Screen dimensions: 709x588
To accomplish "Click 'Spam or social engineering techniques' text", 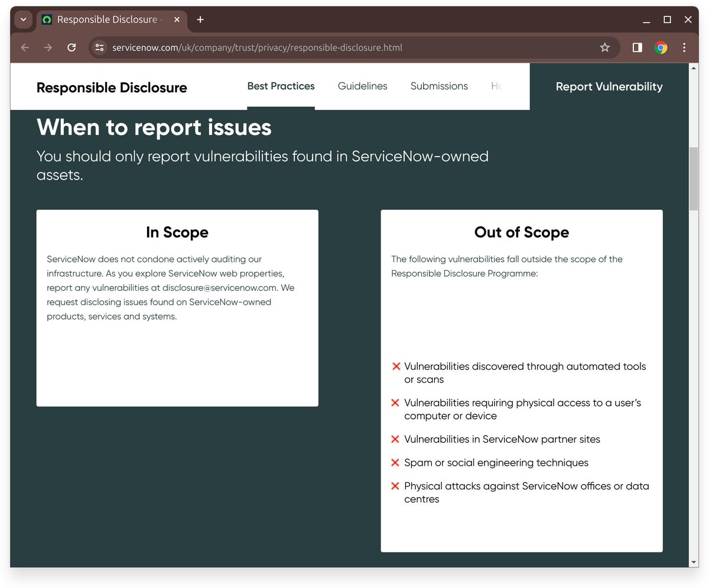I will [x=496, y=463].
